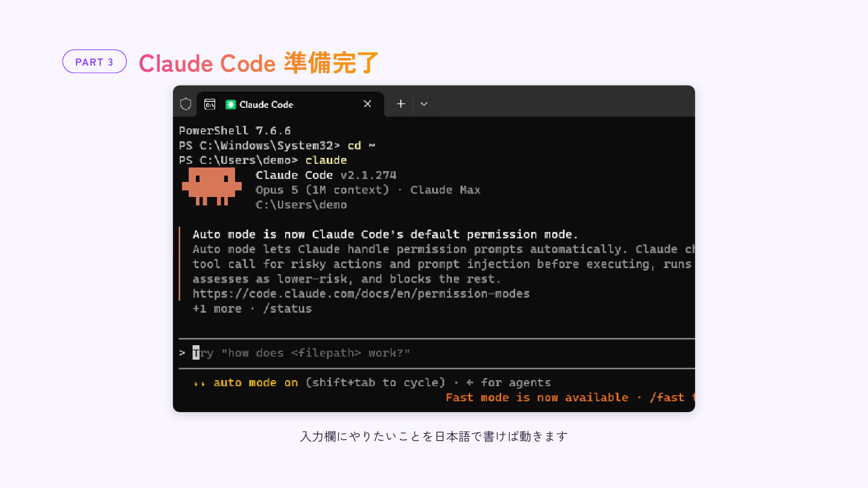Expand the new tab profile dropdown chevron

click(x=424, y=104)
